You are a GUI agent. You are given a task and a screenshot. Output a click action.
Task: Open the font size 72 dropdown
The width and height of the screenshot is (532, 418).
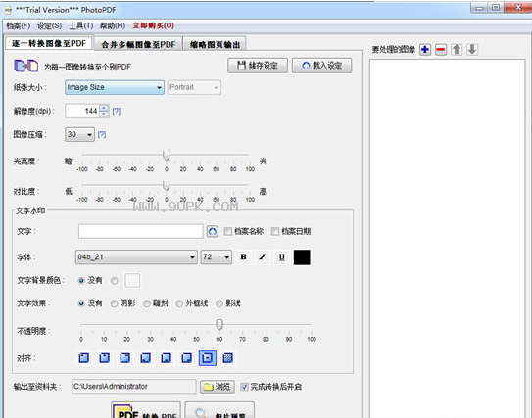217,257
